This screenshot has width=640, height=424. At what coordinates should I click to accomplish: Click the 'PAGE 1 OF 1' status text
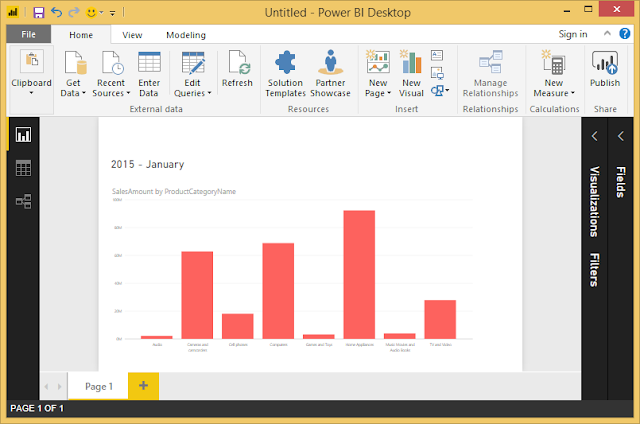coord(37,408)
